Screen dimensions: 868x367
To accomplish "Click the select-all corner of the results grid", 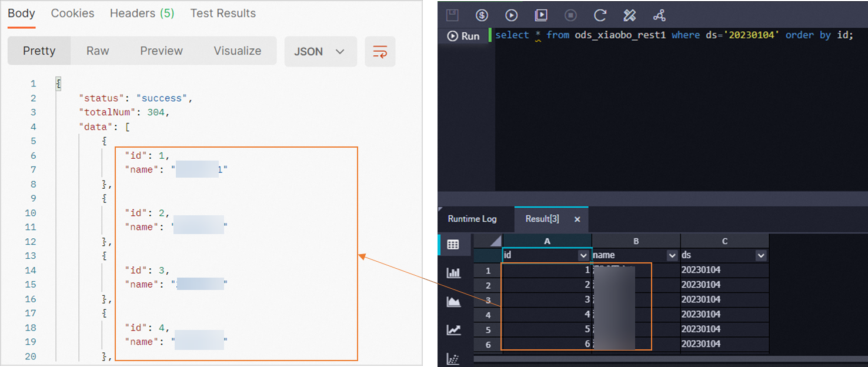I will click(x=488, y=241).
